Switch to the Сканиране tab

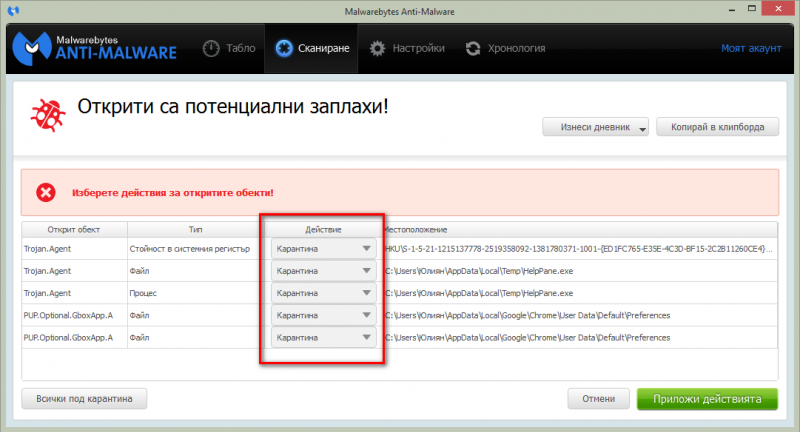click(x=311, y=48)
